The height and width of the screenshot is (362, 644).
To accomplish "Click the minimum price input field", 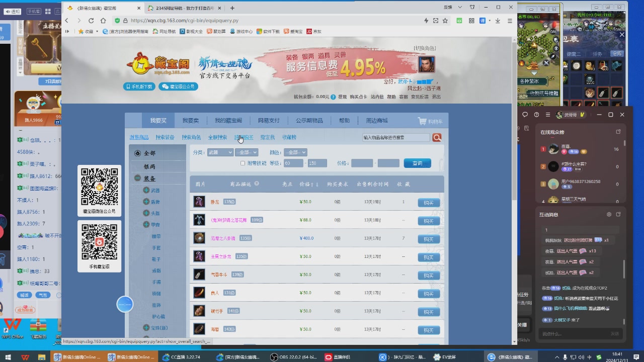I will click(x=362, y=163).
